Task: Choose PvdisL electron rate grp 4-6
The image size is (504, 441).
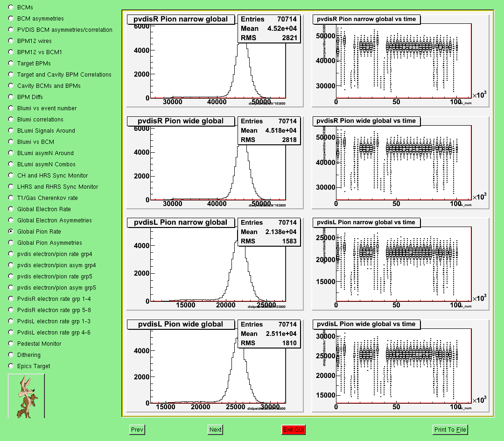Action: (11, 332)
